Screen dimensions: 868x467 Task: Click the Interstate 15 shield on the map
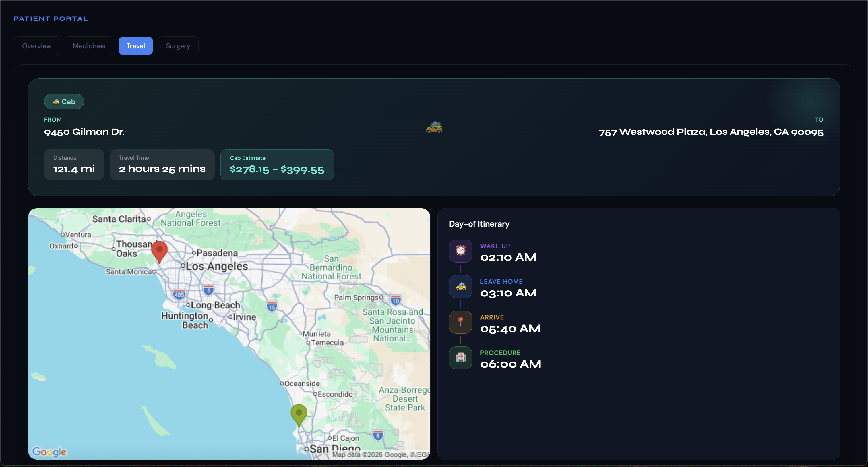click(x=272, y=306)
